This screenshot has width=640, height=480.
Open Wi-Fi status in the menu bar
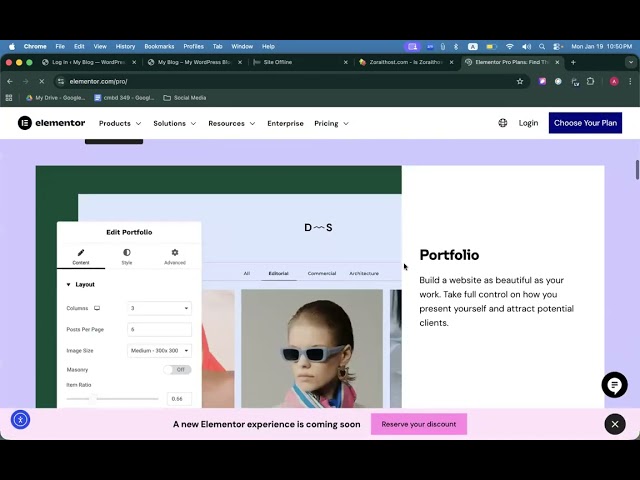tap(509, 47)
